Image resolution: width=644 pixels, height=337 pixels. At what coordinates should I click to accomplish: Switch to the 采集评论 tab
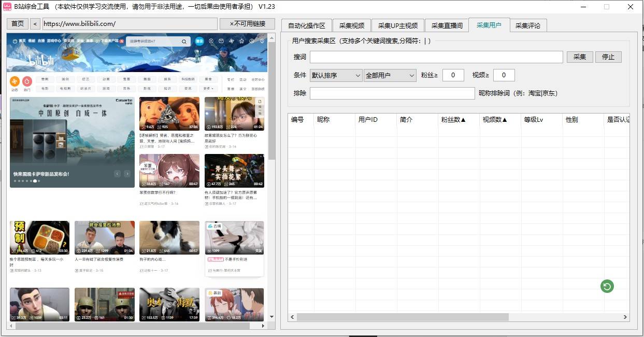pyautogui.click(x=528, y=25)
